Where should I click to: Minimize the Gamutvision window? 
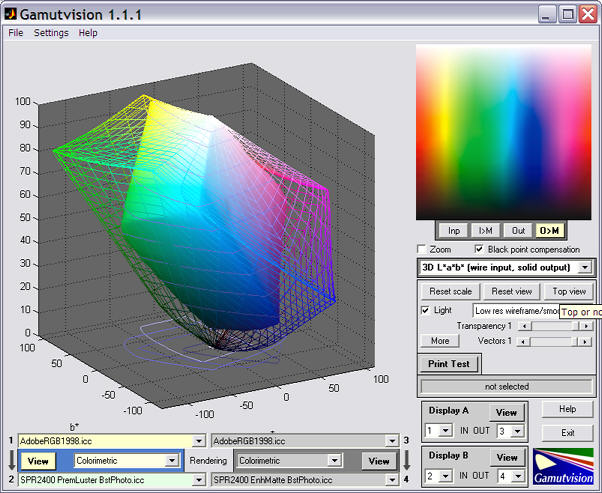coord(547,15)
